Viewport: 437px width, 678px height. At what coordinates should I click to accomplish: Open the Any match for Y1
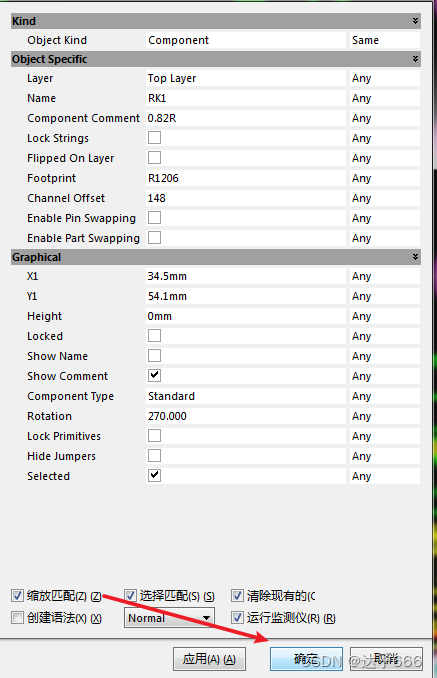385,296
